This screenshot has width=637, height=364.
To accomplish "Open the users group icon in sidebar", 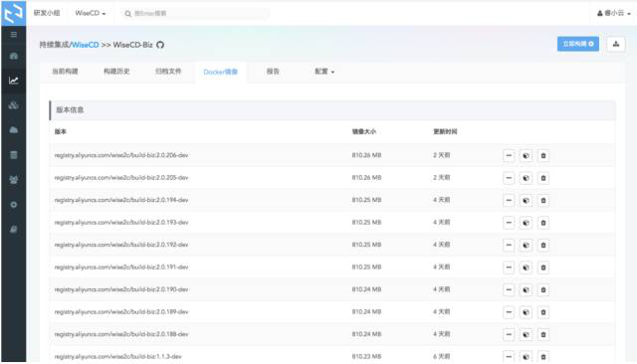I will (13, 180).
